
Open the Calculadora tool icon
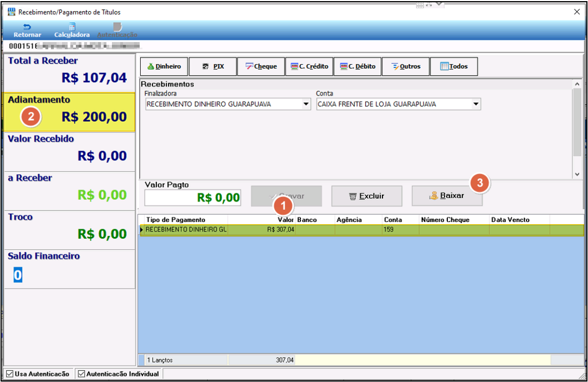point(72,27)
